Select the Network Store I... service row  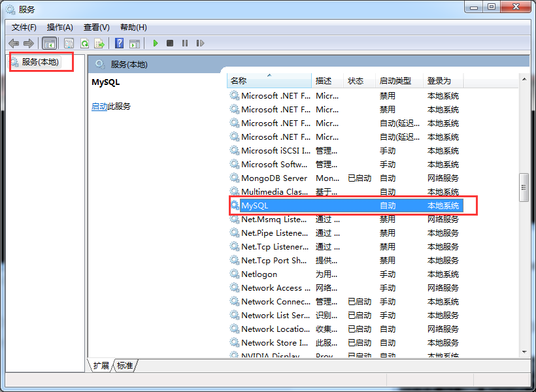pos(346,342)
